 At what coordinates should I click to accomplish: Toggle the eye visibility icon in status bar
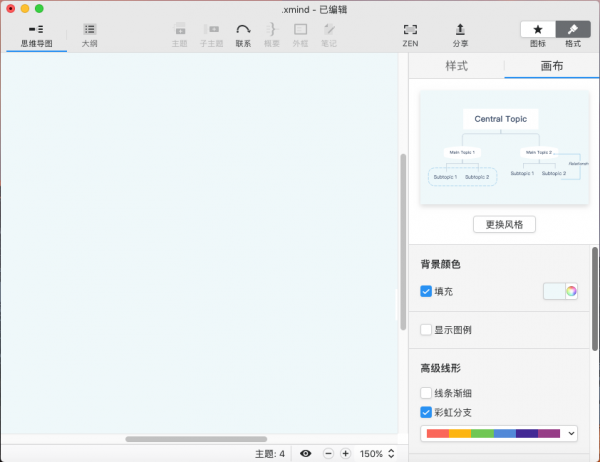(306, 453)
